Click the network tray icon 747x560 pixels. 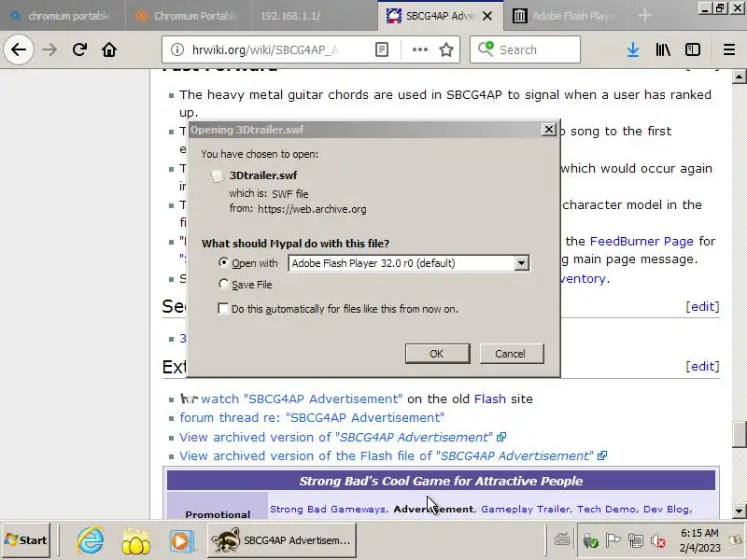[x=636, y=541]
